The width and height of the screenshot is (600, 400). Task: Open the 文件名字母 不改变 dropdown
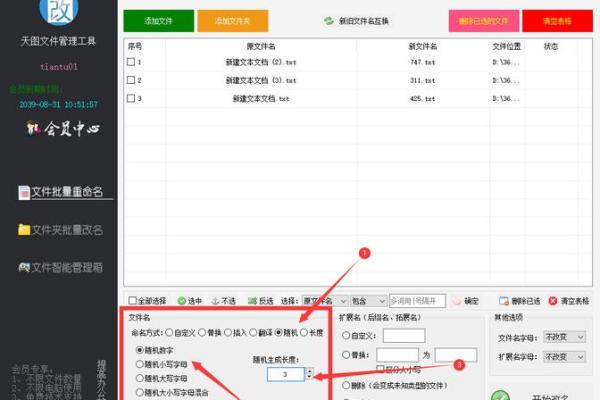(x=564, y=337)
